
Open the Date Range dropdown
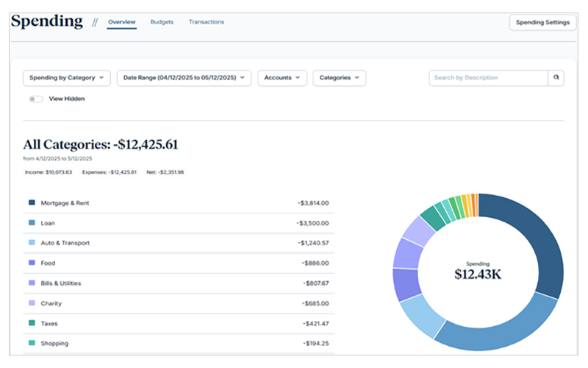click(x=184, y=77)
